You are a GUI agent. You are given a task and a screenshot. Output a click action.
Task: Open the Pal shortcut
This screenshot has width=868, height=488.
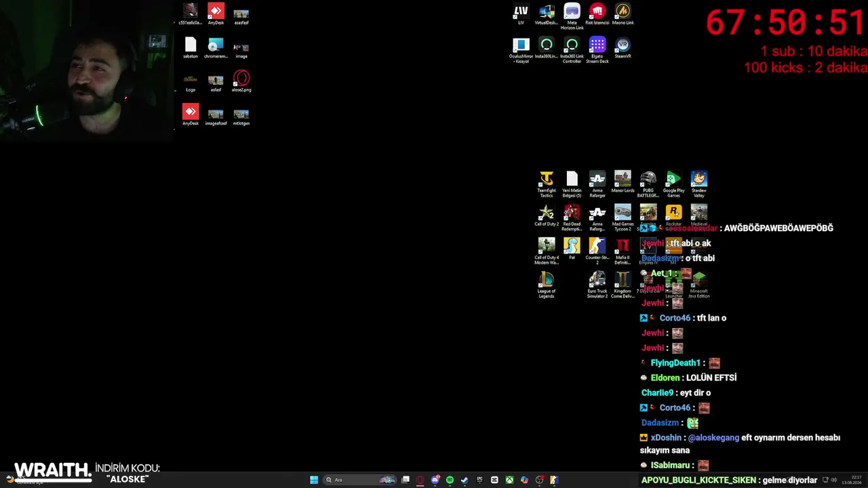point(572,248)
